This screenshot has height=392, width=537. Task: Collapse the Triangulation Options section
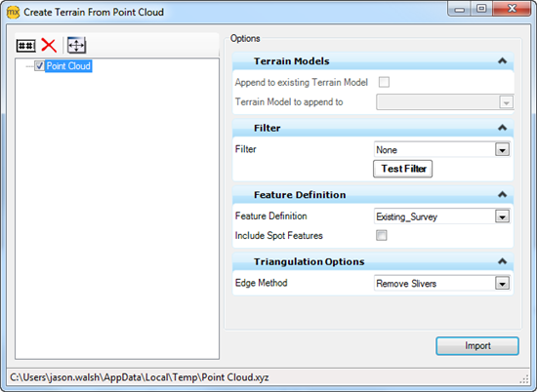tap(502, 261)
